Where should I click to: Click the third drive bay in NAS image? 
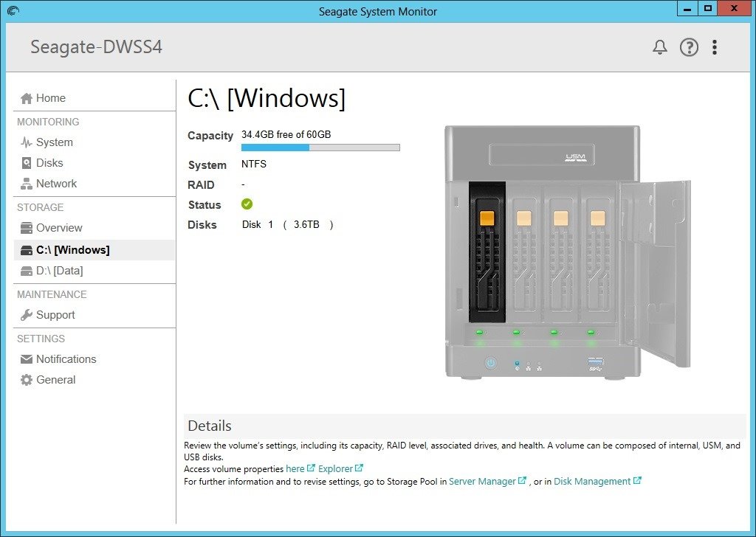(562, 252)
